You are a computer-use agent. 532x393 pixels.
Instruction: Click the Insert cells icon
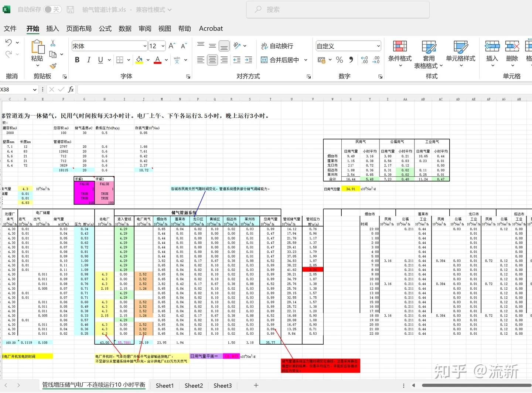(492, 46)
